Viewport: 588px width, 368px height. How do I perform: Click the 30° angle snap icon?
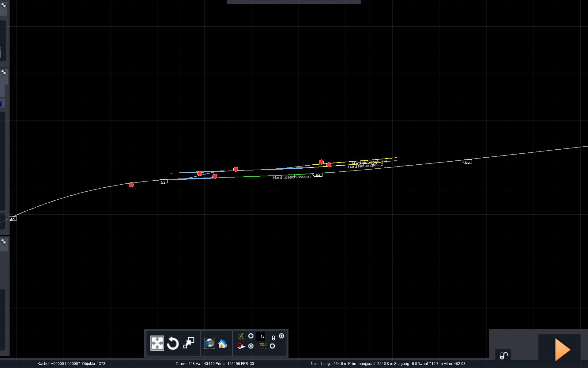coord(241,336)
